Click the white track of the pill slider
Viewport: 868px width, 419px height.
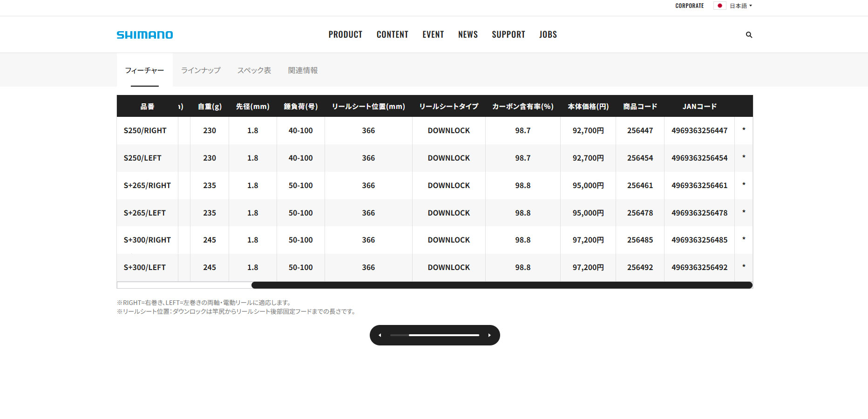444,335
